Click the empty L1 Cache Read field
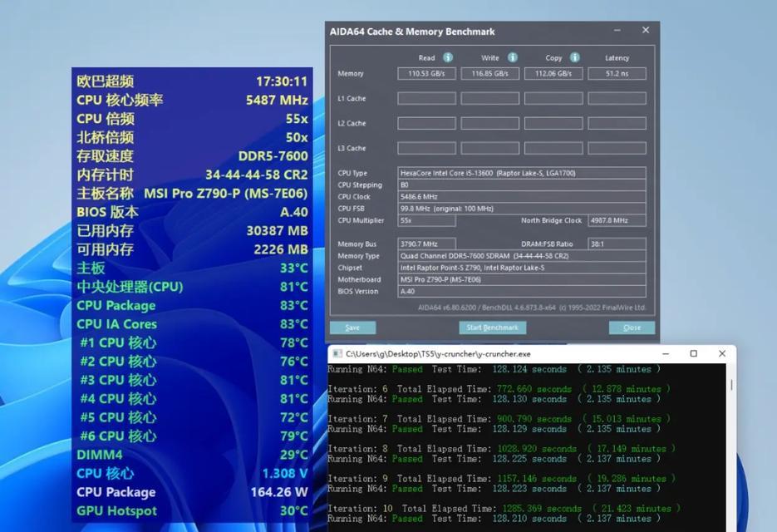 (x=426, y=98)
